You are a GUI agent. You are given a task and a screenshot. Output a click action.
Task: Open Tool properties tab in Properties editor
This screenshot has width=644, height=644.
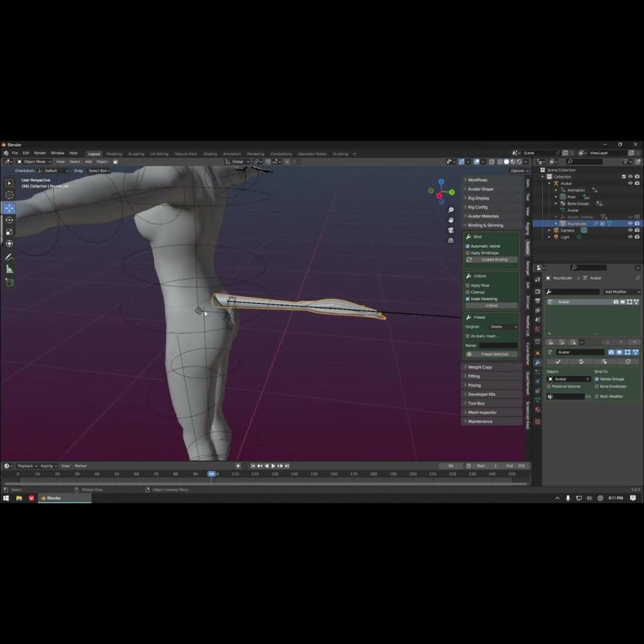pyautogui.click(x=537, y=279)
